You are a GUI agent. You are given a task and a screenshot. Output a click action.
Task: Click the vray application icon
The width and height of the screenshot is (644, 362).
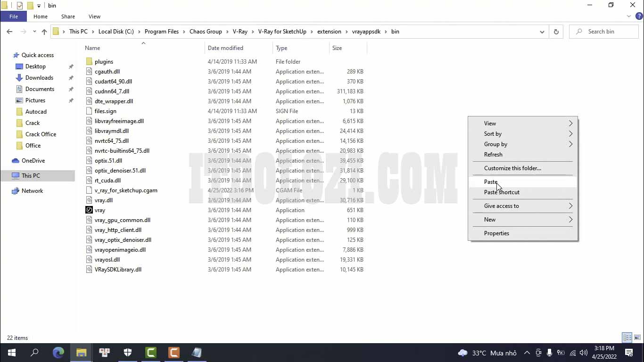[89, 210]
